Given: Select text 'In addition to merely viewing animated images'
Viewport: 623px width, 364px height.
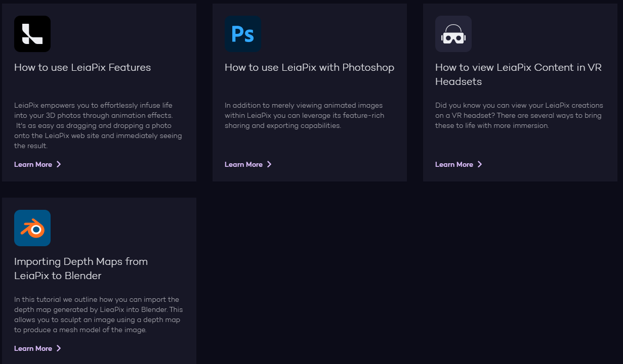Looking at the screenshot, I should (x=304, y=105).
